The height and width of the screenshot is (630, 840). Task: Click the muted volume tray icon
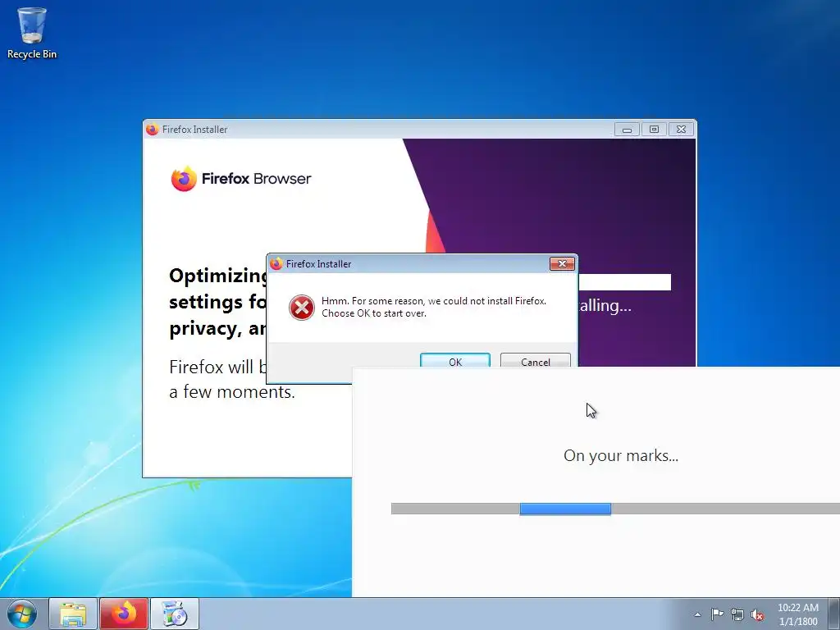point(757,615)
